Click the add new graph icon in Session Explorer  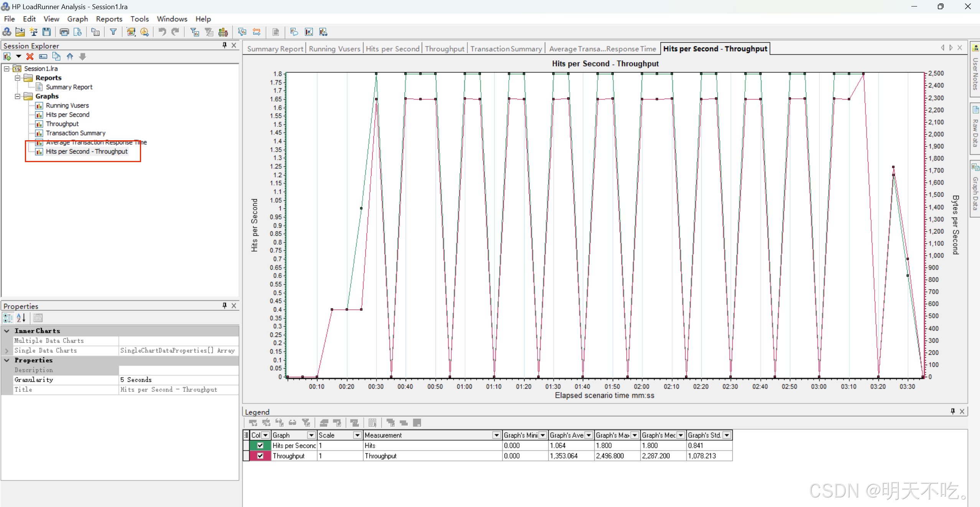click(7, 57)
